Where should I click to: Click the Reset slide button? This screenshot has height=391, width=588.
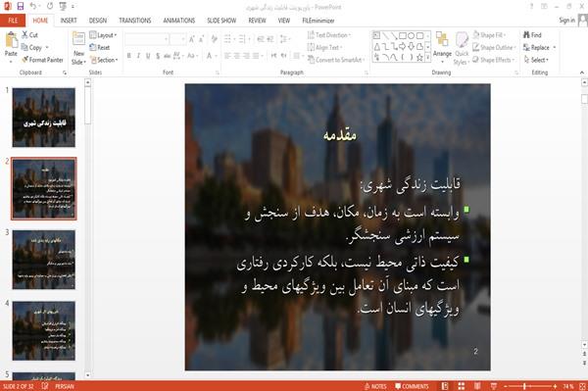coord(100,48)
